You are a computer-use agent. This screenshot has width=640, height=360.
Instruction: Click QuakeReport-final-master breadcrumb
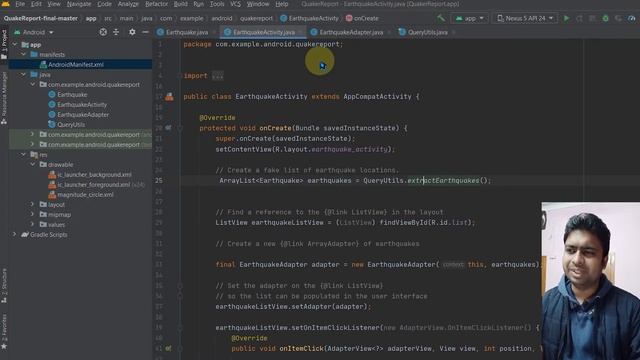[x=40, y=18]
